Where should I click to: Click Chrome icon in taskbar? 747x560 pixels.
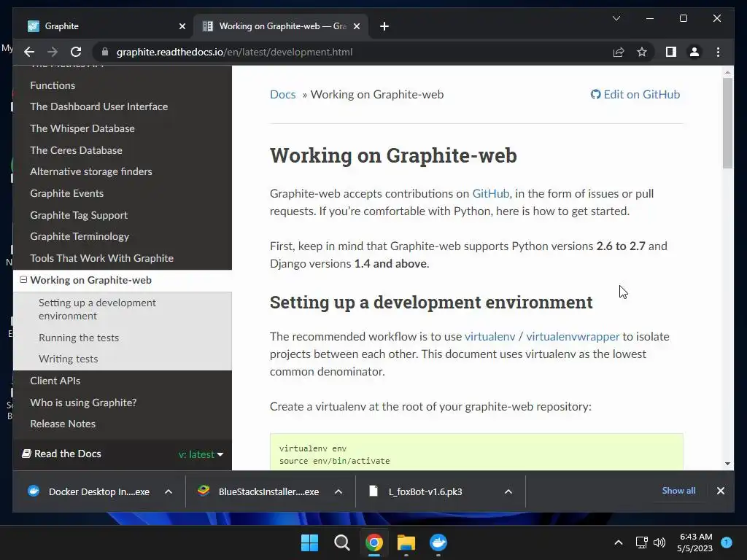(x=374, y=542)
